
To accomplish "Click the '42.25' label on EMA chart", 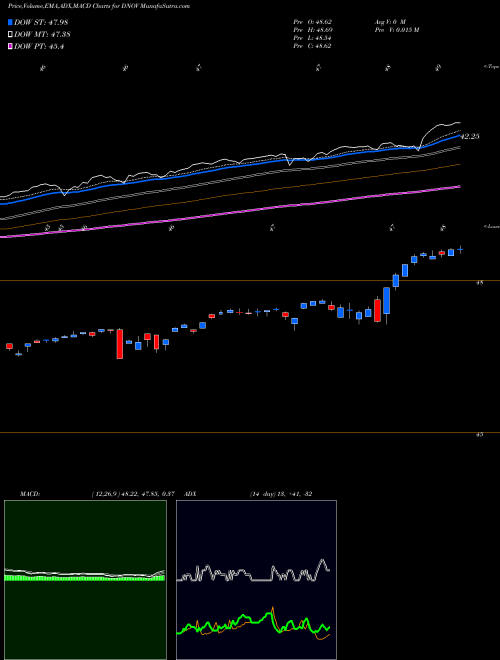I will pyautogui.click(x=470, y=136).
